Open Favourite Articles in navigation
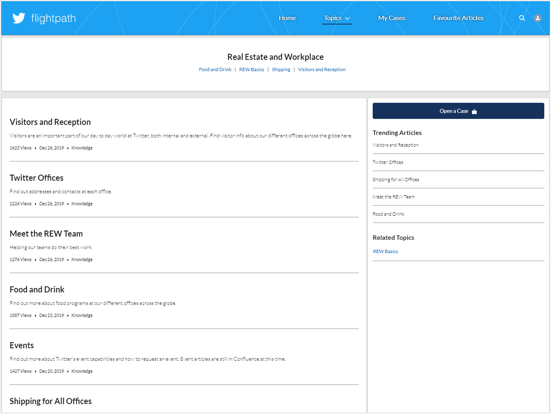Screen dimensions: 552x414 click(x=458, y=18)
